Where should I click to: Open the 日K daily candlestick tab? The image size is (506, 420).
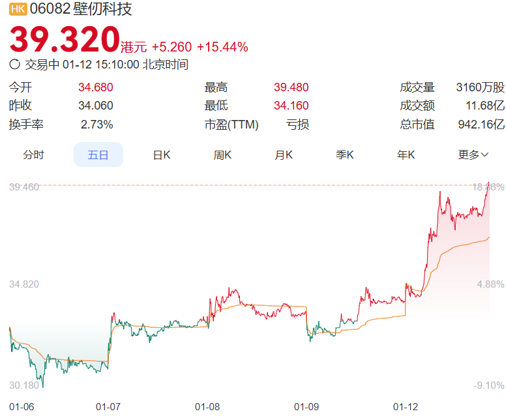(x=161, y=155)
